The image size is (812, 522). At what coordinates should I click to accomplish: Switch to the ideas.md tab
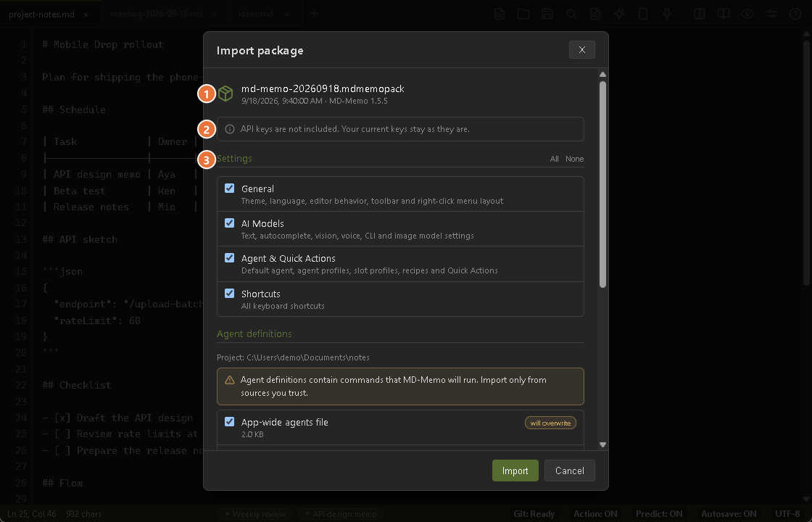click(256, 14)
